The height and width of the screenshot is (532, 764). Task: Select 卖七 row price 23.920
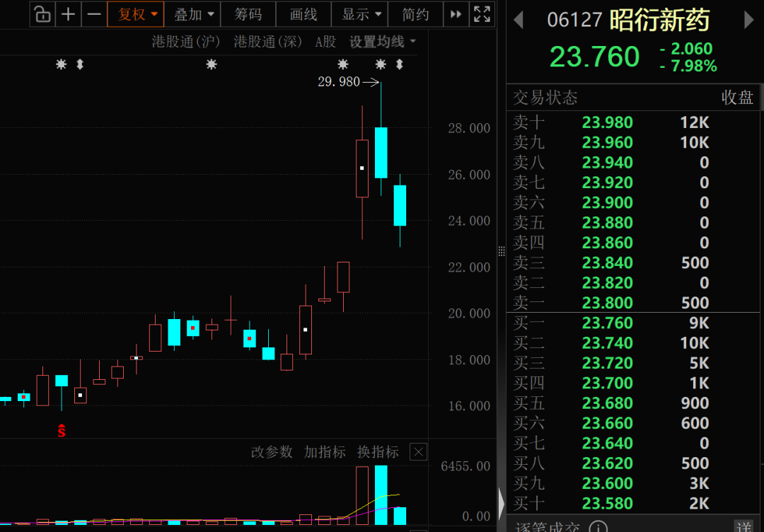tap(608, 183)
